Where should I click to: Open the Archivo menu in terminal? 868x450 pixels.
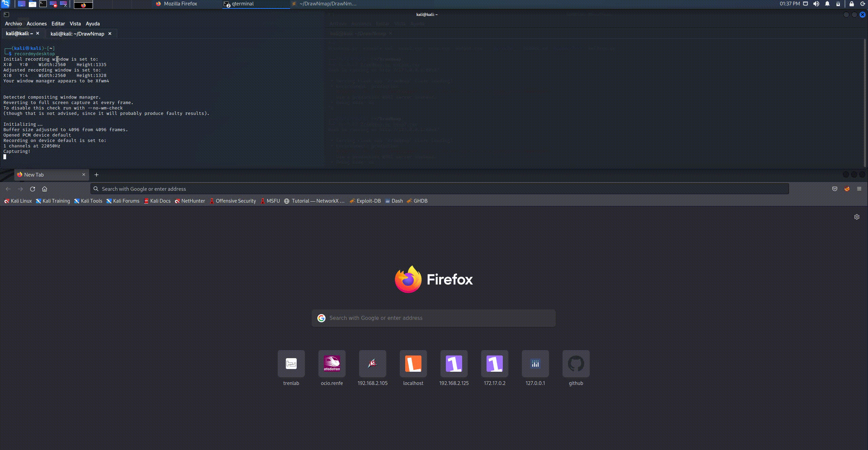[x=13, y=23]
